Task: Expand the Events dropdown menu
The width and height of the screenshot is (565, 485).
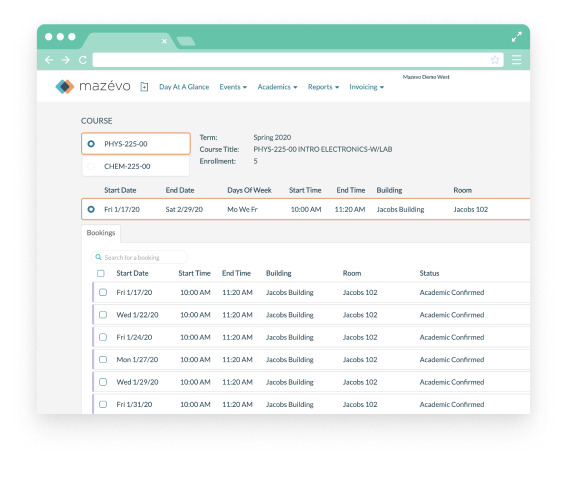Action: pos(233,87)
